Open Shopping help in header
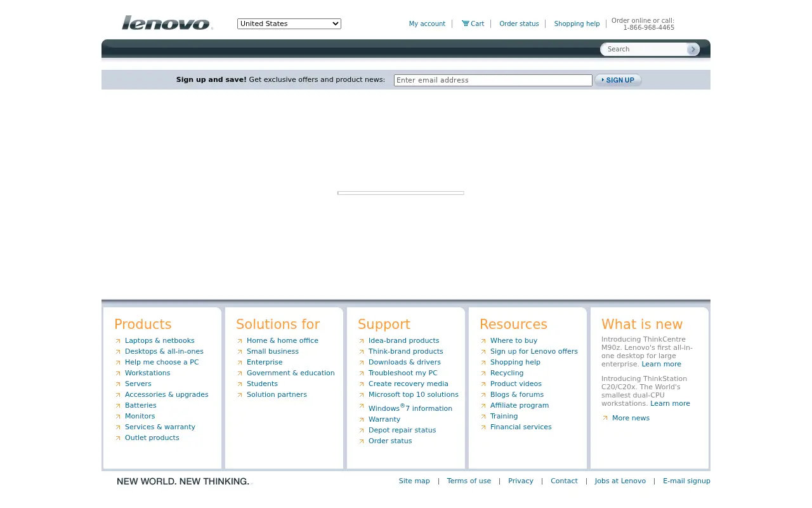812x508 pixels. point(577,24)
